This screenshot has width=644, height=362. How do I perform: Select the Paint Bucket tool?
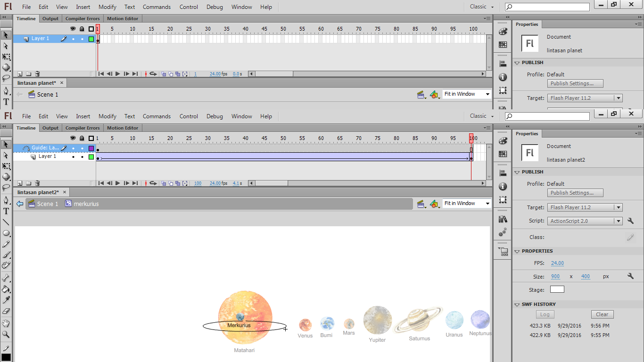pyautogui.click(x=6, y=289)
